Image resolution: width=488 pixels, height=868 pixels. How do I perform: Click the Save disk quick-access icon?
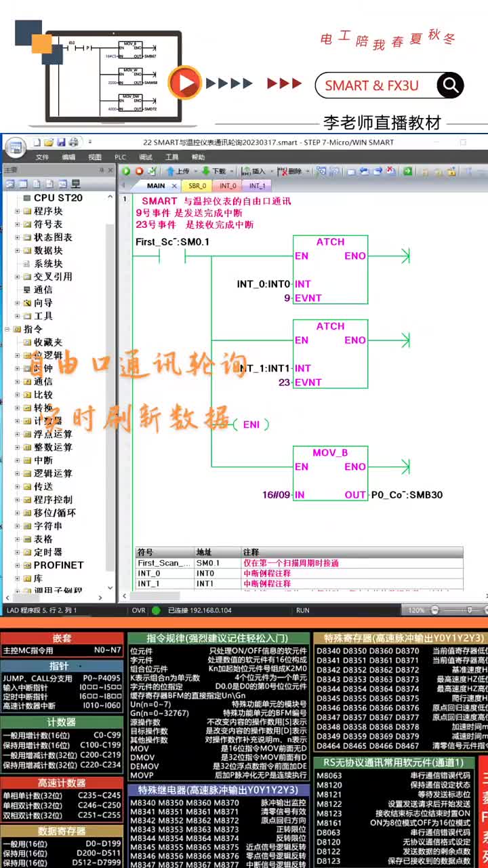(61, 142)
